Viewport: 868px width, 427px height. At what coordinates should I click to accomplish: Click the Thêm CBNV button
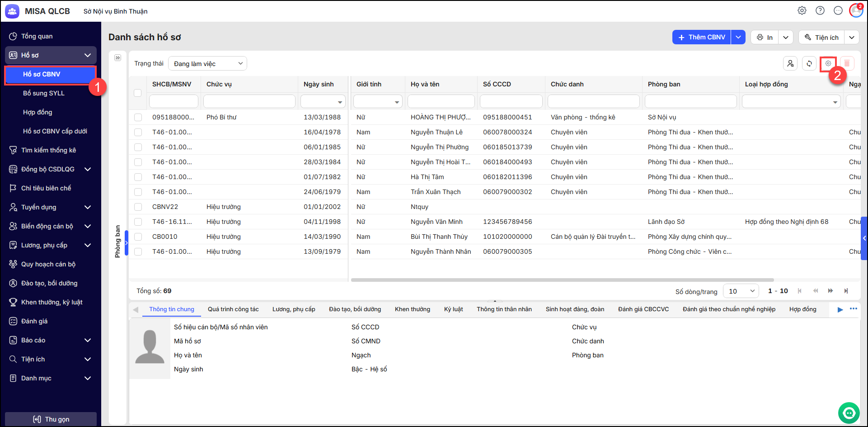(702, 37)
